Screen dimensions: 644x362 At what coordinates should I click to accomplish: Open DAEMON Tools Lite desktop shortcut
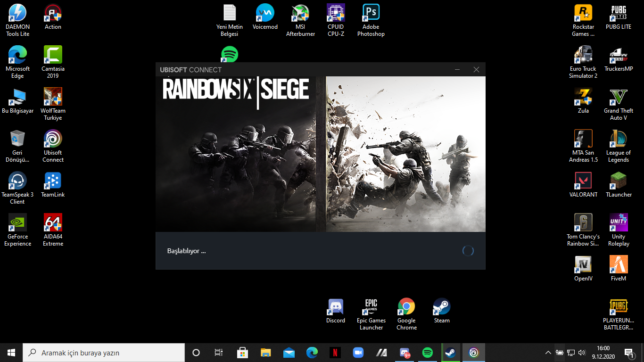point(17,20)
